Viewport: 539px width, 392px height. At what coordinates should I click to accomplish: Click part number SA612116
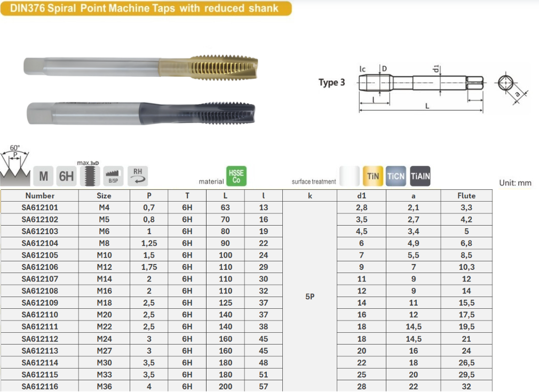tap(40, 386)
